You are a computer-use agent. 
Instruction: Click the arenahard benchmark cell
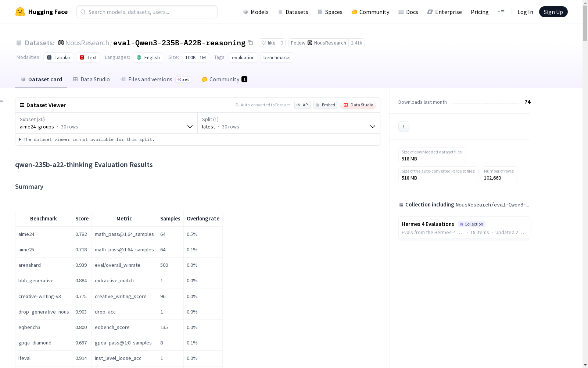pyautogui.click(x=44, y=265)
